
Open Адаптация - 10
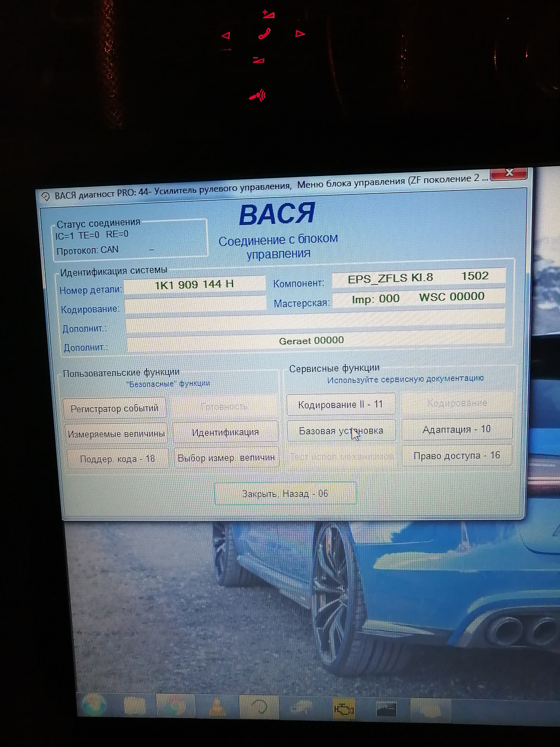(457, 429)
